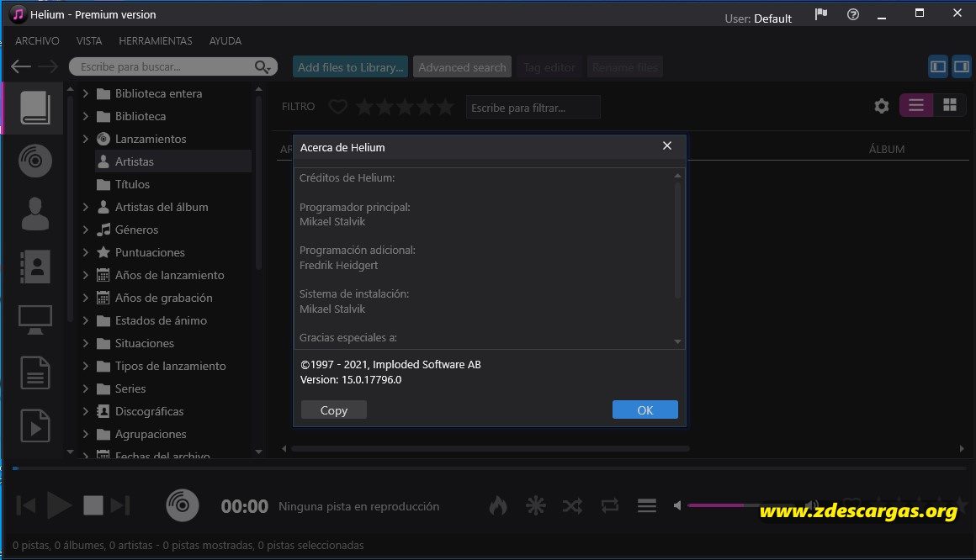Screen dimensions: 976x560
Task: Click Add files to Library button
Action: (351, 66)
